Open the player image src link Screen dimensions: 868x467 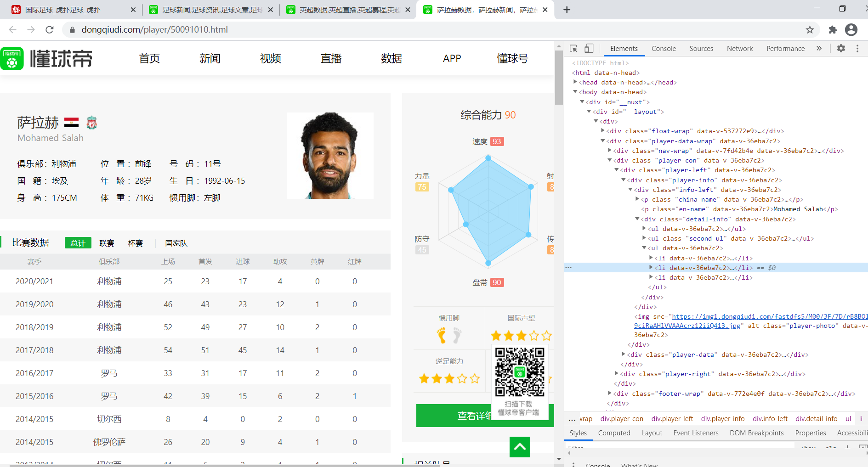click(x=751, y=321)
